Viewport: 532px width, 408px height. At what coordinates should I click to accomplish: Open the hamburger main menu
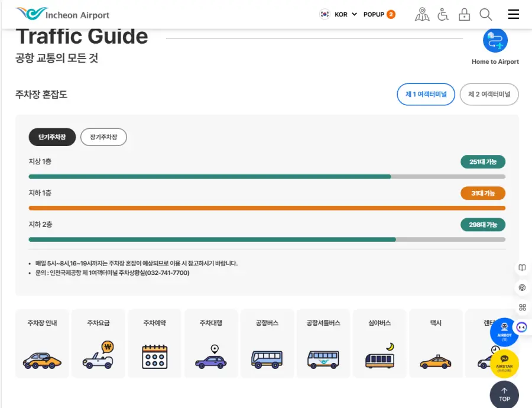click(x=513, y=14)
